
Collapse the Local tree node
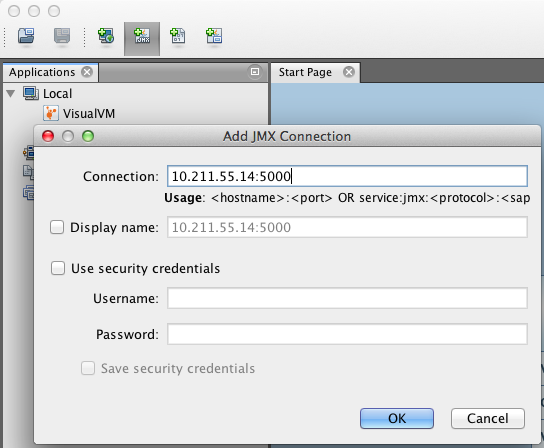click(11, 93)
